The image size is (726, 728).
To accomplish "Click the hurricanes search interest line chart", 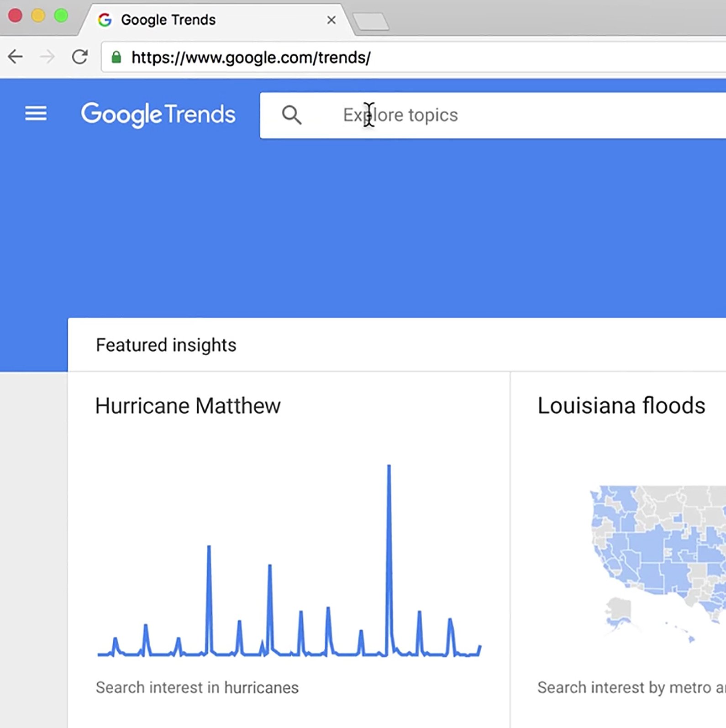I will tap(289, 561).
